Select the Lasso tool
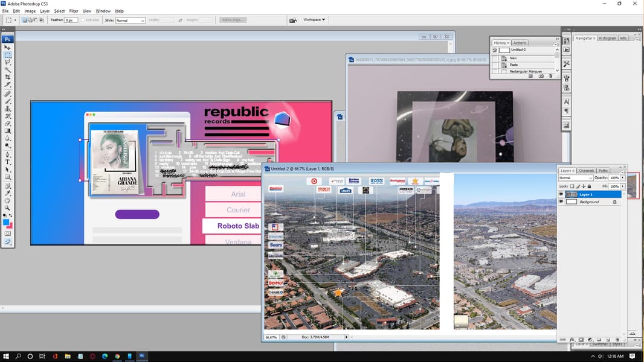The width and height of the screenshot is (644, 362). point(7,62)
